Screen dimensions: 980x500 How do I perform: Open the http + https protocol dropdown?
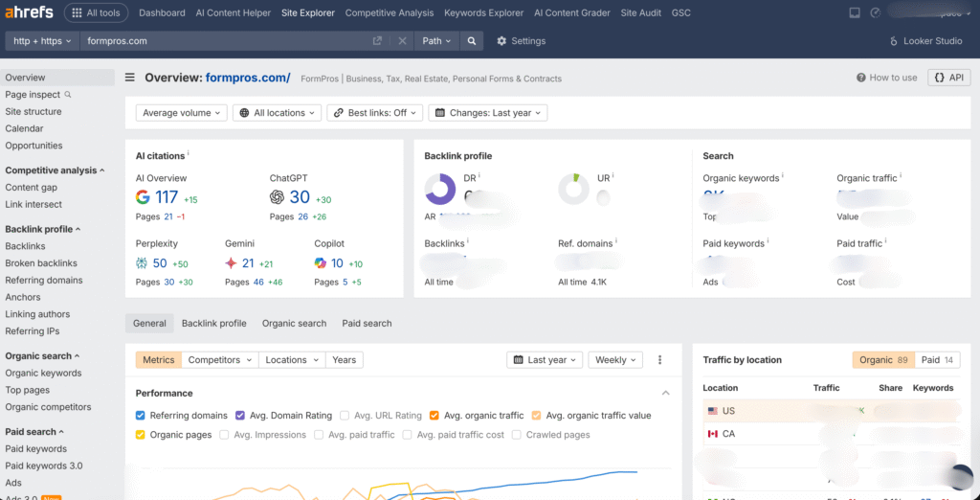point(42,40)
